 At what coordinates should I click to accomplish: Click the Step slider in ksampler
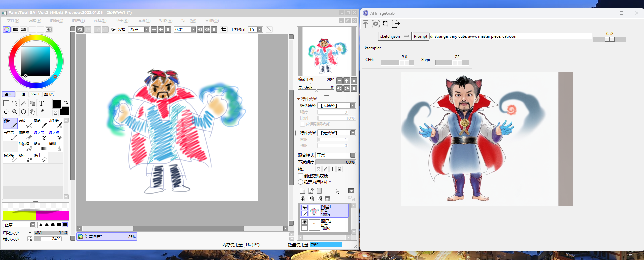[452, 63]
